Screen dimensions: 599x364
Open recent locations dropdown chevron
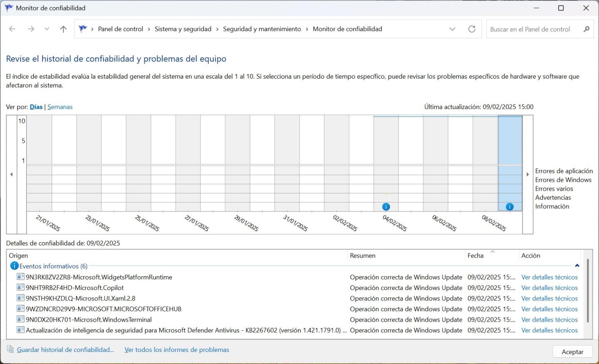click(47, 29)
